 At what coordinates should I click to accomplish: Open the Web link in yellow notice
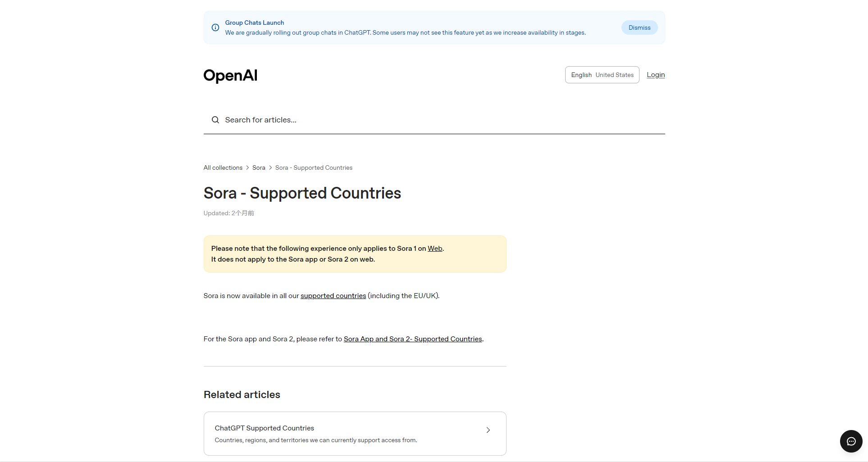[x=434, y=249]
